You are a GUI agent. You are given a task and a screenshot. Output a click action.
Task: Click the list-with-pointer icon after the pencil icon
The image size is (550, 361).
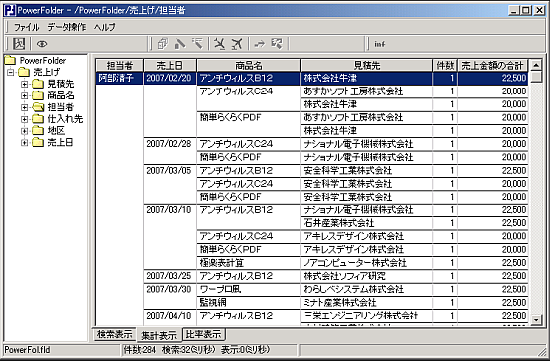click(197, 44)
